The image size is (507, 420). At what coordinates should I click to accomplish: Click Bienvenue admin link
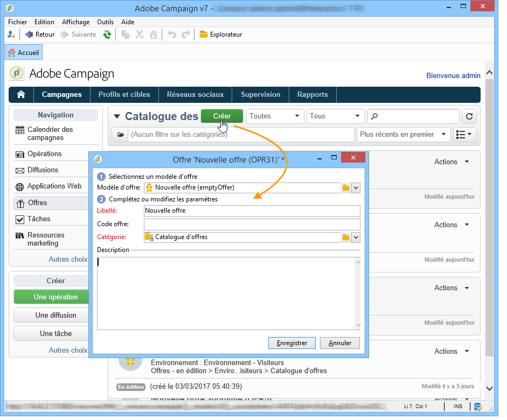pyautogui.click(x=453, y=76)
